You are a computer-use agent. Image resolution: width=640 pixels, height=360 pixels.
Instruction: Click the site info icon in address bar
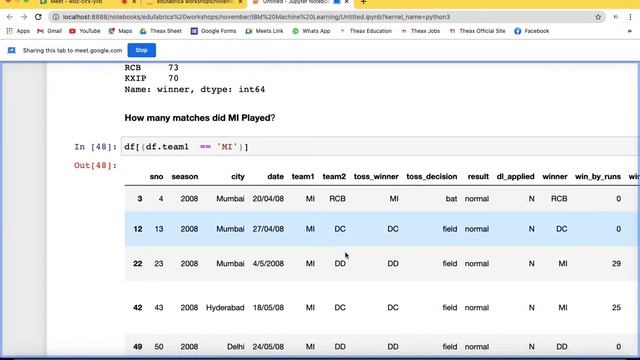coord(56,17)
